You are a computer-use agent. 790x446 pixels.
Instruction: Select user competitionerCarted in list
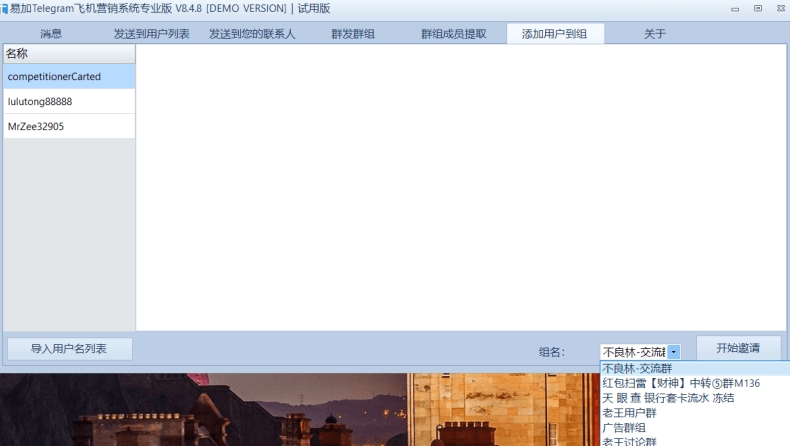69,77
